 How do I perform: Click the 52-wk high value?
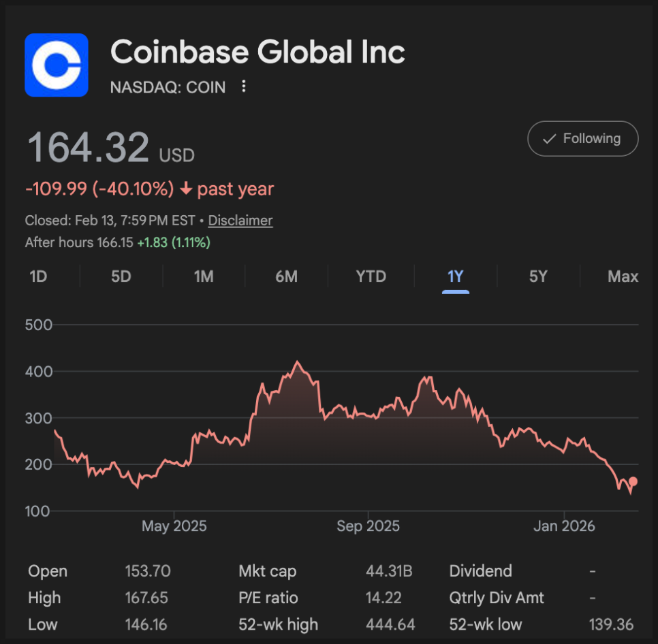coord(389,624)
